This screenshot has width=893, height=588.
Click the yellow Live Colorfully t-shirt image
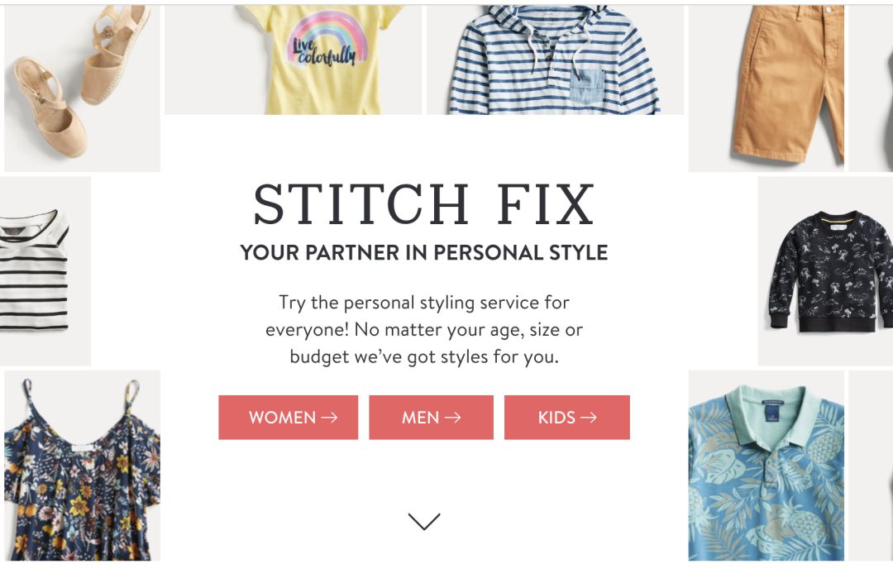[294, 60]
